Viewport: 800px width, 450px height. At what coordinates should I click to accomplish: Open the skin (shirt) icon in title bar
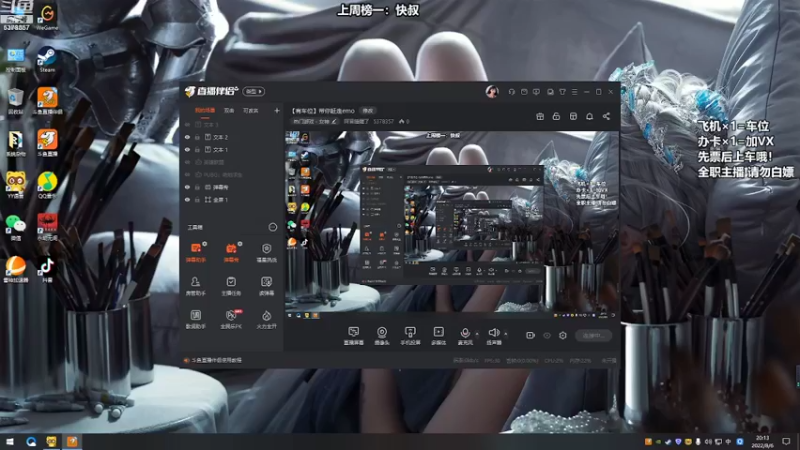click(562, 92)
